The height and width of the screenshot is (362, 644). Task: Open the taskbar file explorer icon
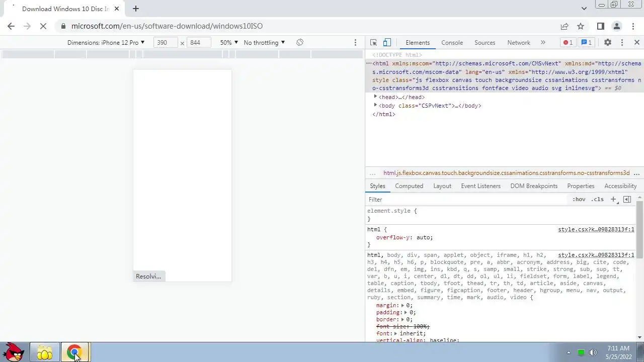coord(44,352)
